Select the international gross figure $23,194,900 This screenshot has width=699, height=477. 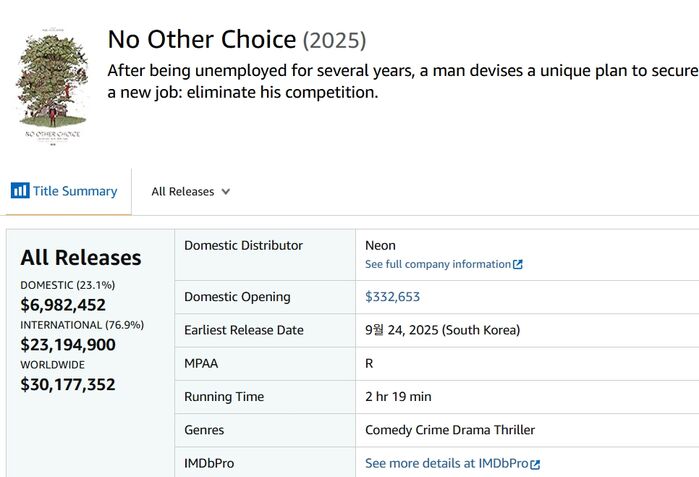[68, 345]
